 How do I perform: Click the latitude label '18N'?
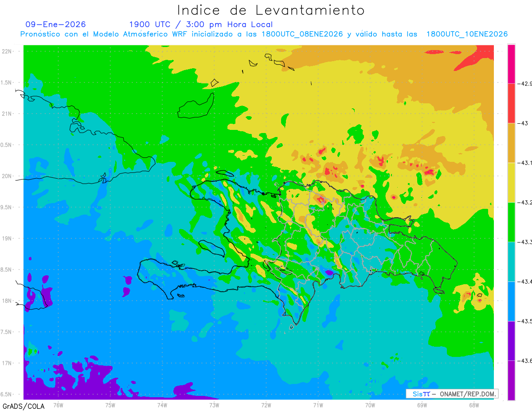coord(8,301)
